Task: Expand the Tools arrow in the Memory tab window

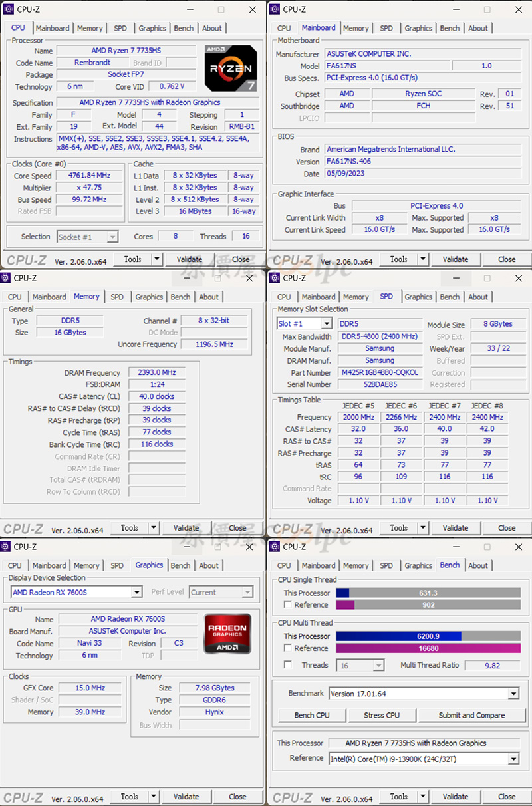Action: 154,528
